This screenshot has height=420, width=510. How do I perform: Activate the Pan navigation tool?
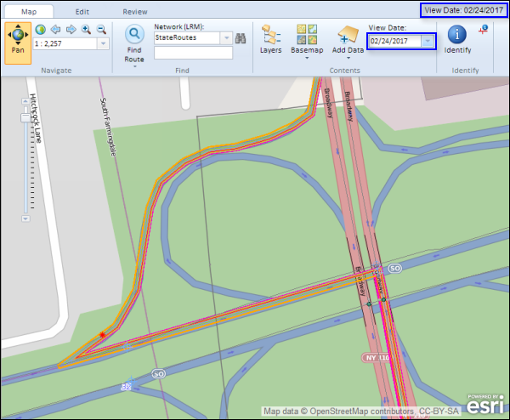click(x=18, y=39)
